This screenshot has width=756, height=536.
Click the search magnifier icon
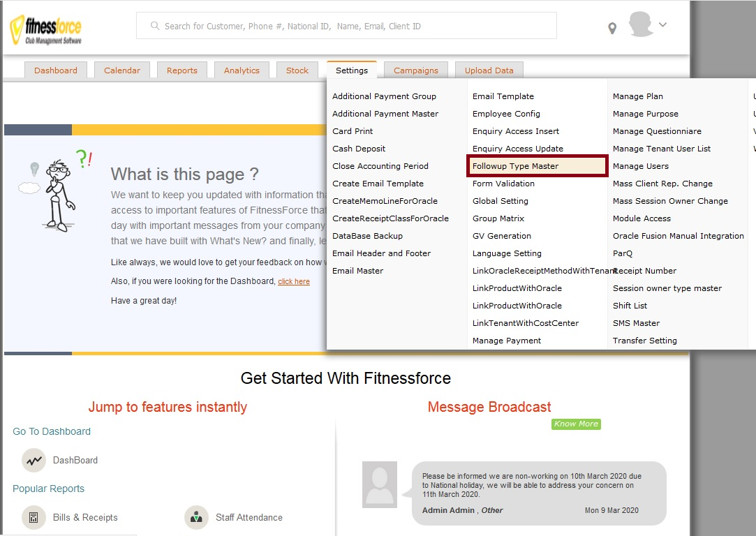pos(155,26)
